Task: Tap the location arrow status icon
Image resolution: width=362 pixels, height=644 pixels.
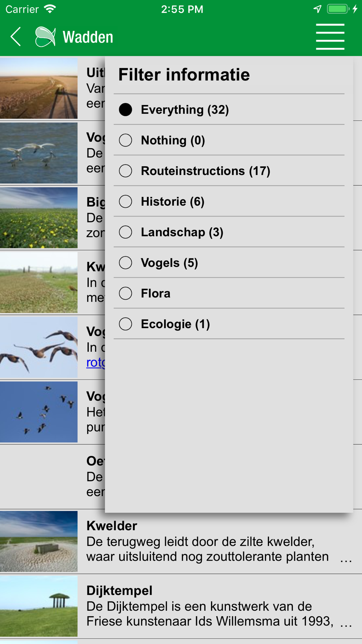Action: pos(317,9)
